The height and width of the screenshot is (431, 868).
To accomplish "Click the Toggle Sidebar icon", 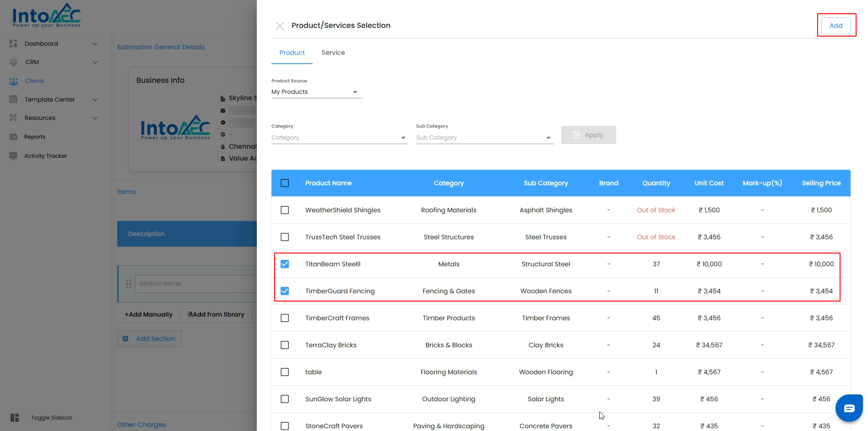I will (15, 418).
